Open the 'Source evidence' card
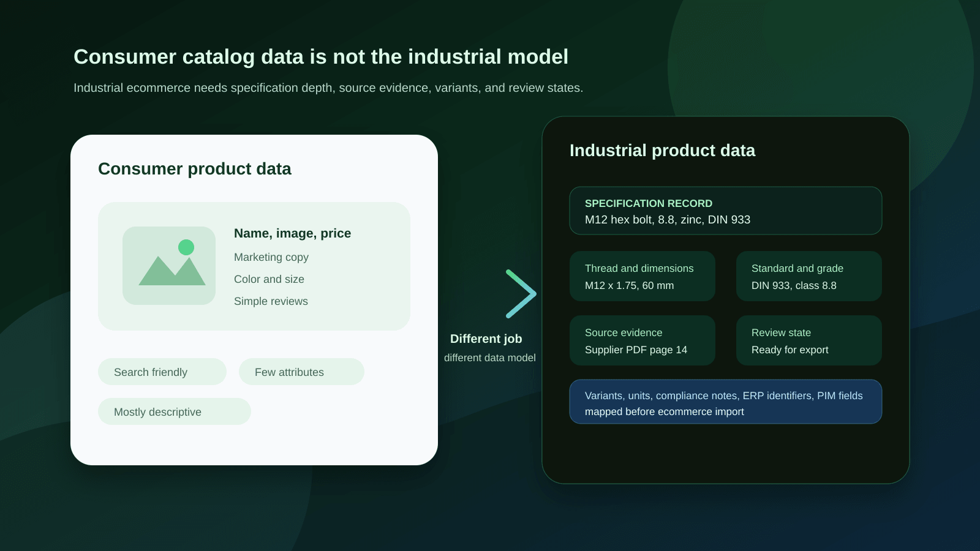Viewport: 980px width, 551px height. coord(643,340)
